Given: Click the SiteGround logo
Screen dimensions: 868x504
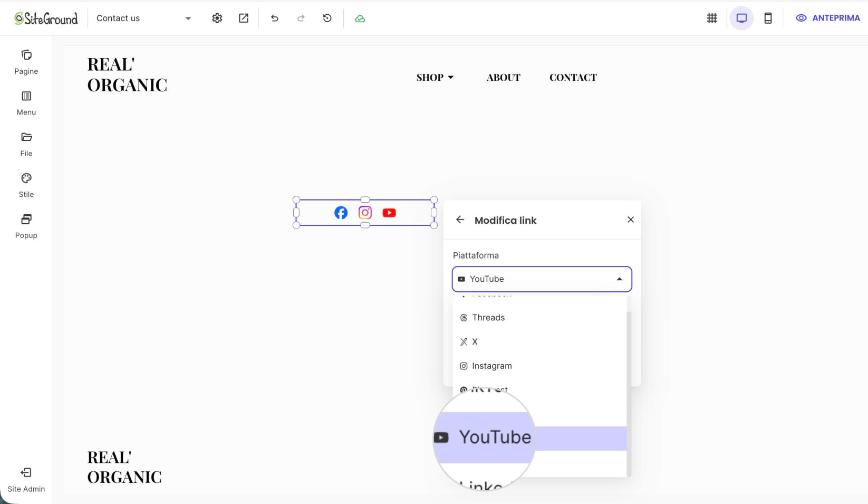Looking at the screenshot, I should [46, 18].
